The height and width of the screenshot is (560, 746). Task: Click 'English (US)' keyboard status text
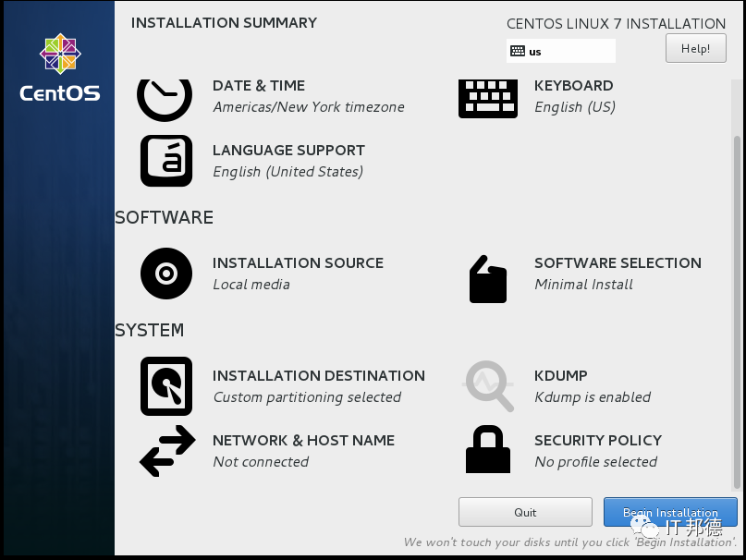575,107
